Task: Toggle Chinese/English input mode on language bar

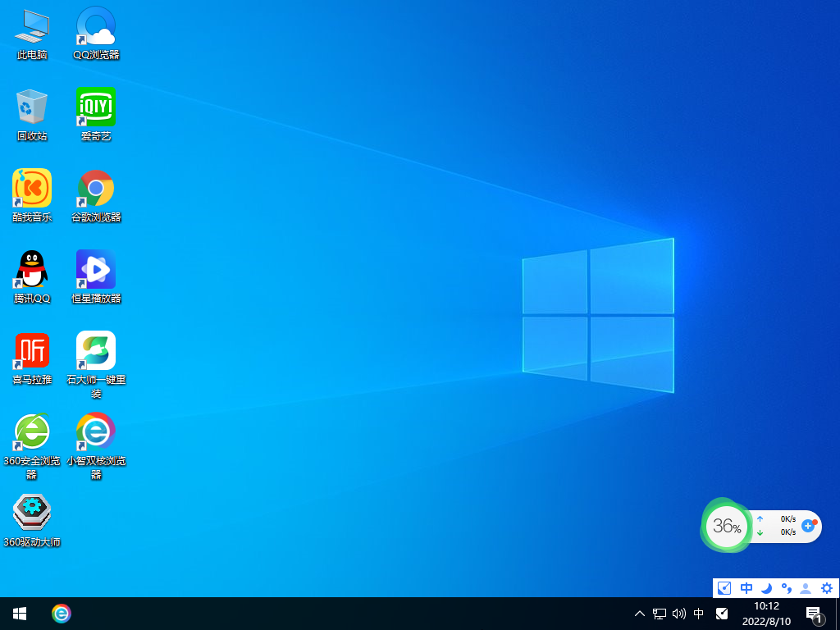Action: tap(746, 588)
